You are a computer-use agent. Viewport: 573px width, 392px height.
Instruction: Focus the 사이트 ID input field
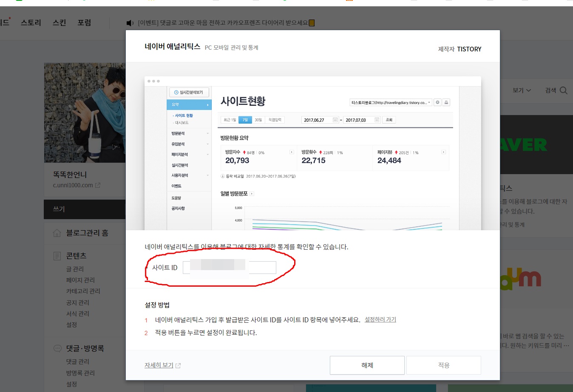tap(230, 268)
